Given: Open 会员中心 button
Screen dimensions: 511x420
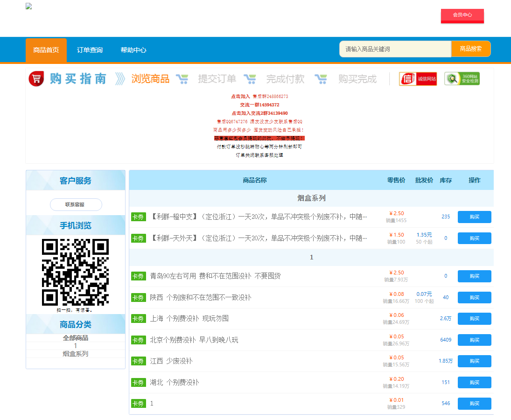Looking at the screenshot, I should click(x=462, y=15).
